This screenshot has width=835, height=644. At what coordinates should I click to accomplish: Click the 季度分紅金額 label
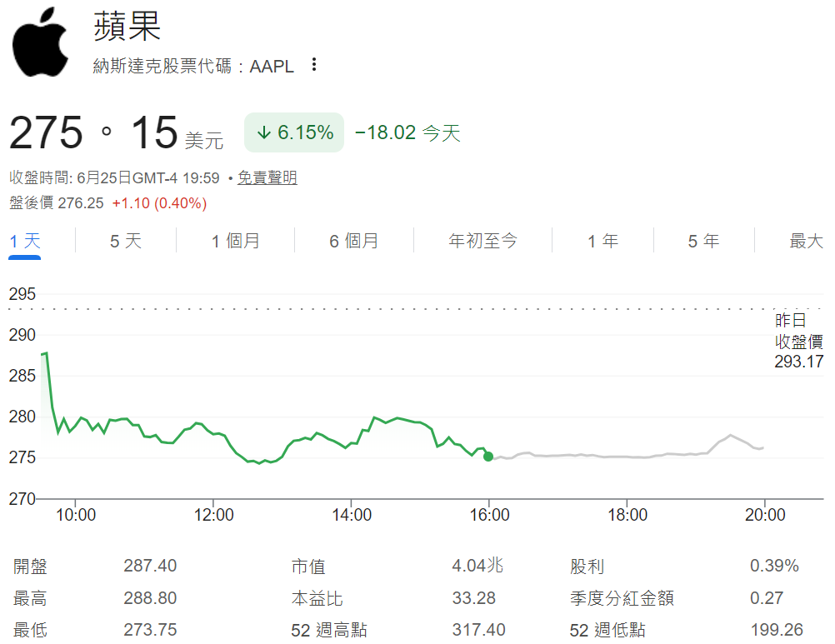[x=622, y=598]
